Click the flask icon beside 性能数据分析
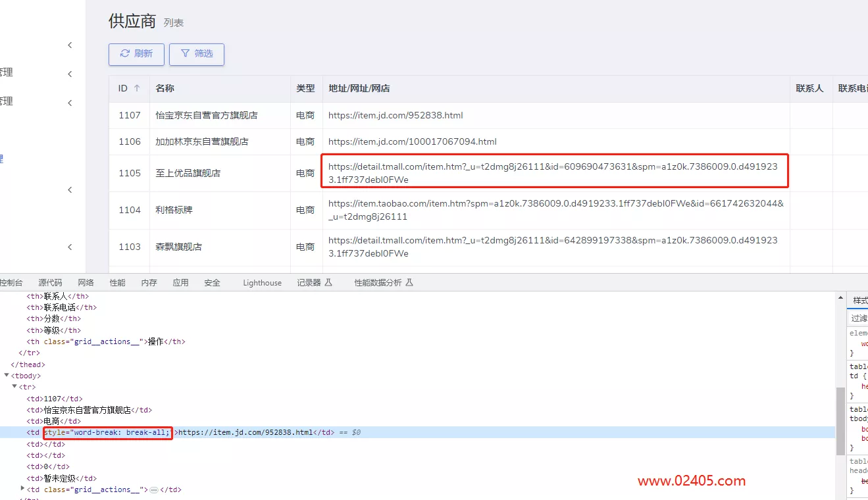Image resolution: width=868 pixels, height=500 pixels. (x=409, y=283)
